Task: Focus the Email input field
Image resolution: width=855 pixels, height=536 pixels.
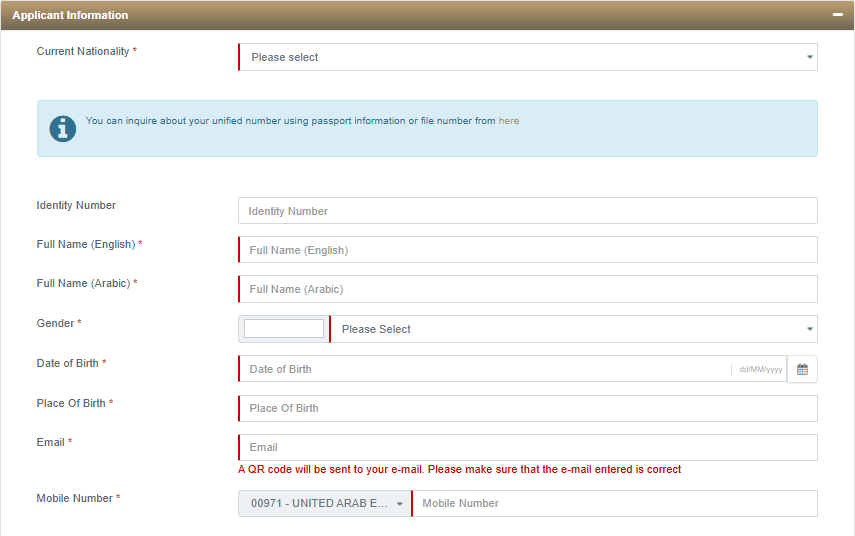Action: 528,447
